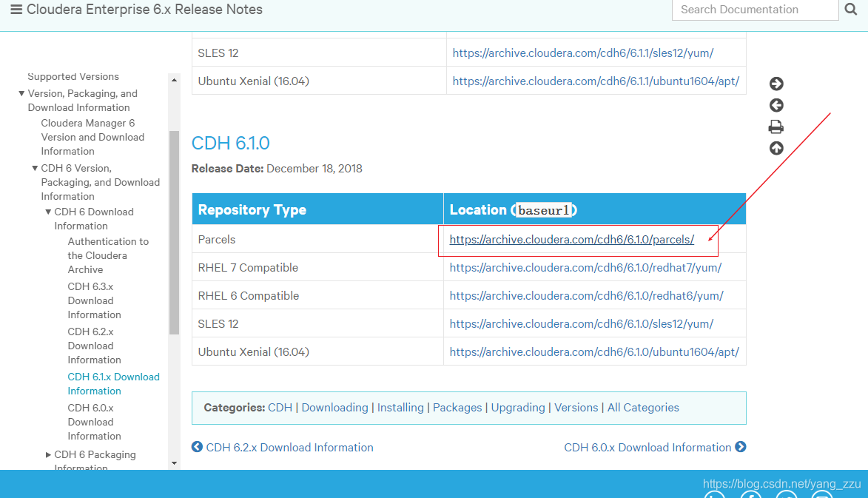
Task: Collapse Version, Packaging, and Download Information
Action: pos(21,93)
